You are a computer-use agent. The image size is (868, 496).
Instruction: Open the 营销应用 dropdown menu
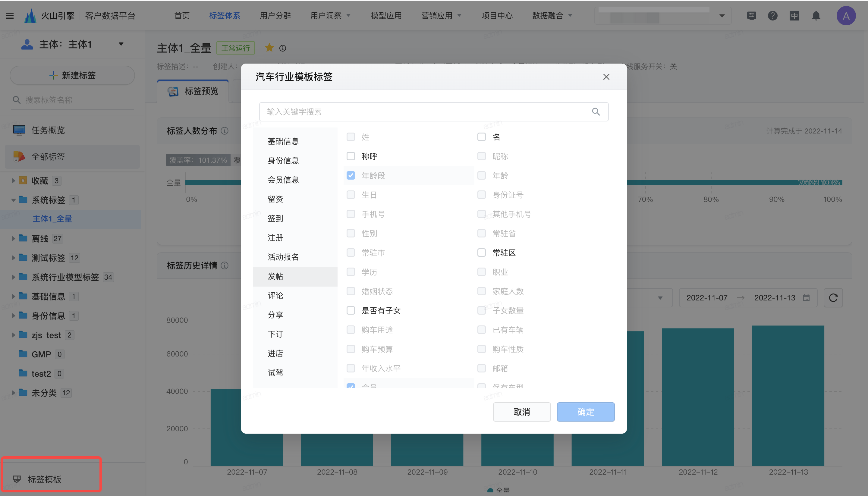(x=441, y=16)
